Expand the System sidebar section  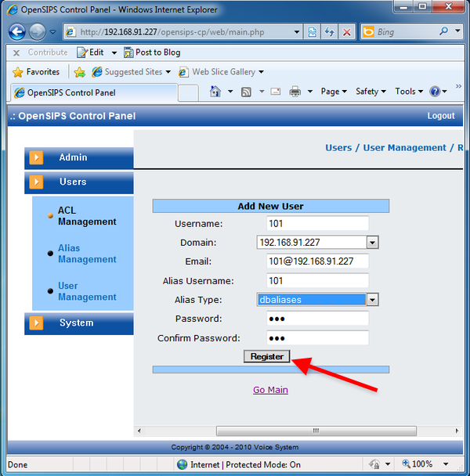pyautogui.click(x=79, y=323)
